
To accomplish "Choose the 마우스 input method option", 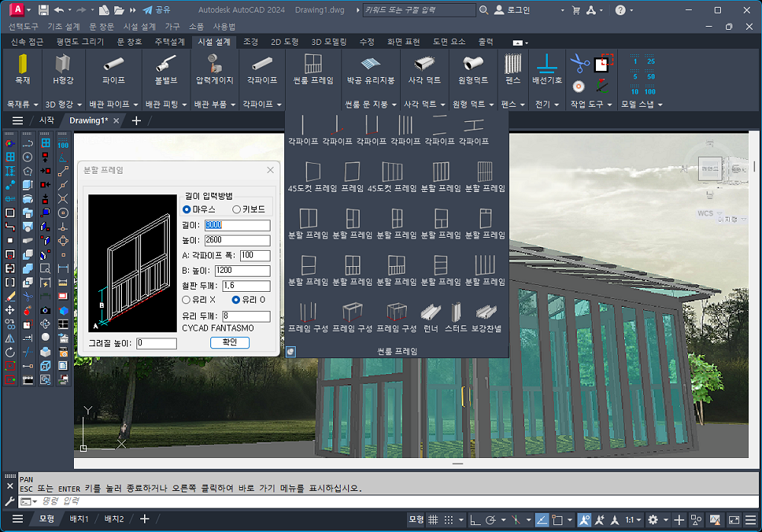I will (187, 210).
